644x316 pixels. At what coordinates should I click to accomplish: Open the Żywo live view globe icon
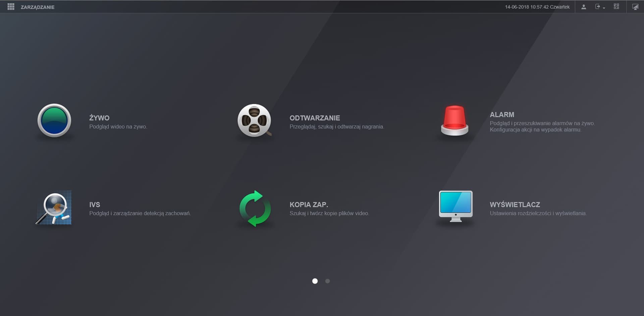click(x=54, y=120)
